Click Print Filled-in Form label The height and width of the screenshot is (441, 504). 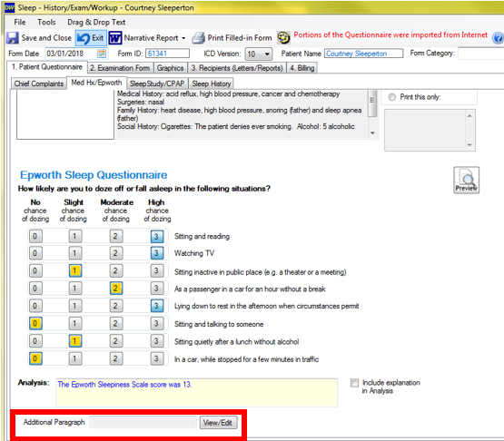pyautogui.click(x=240, y=38)
